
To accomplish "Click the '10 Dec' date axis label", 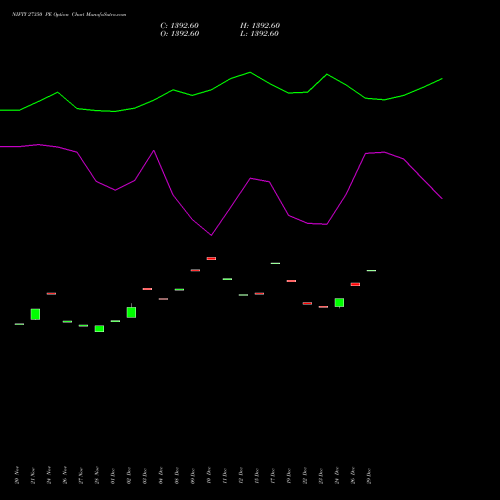I will point(209,475).
